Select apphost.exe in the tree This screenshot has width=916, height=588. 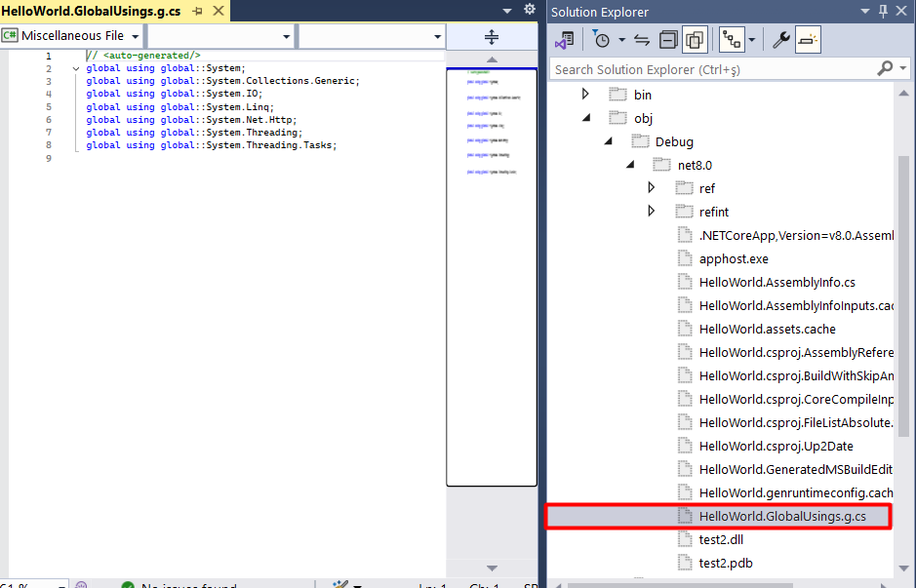click(734, 258)
